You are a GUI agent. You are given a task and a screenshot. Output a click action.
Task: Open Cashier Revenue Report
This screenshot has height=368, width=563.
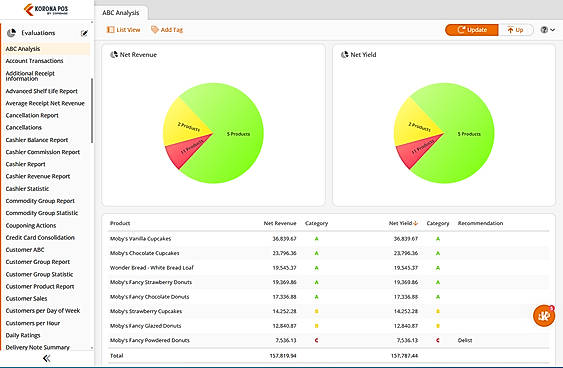pos(38,177)
